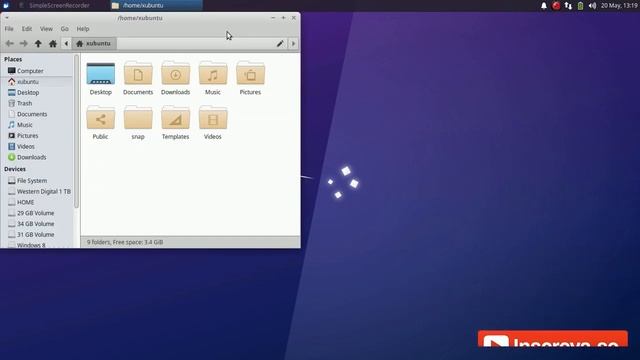Open the Go menu

[64, 29]
